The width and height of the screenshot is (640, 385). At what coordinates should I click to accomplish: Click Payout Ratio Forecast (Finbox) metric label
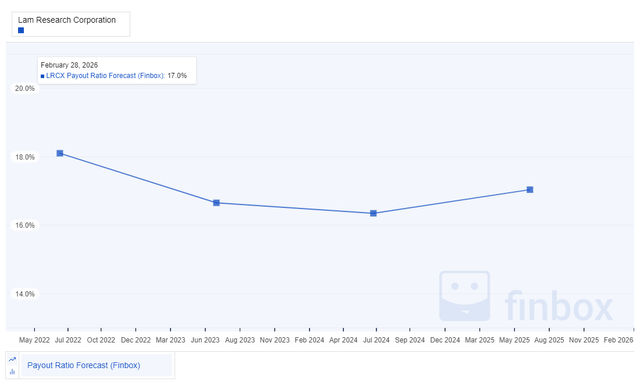84,365
